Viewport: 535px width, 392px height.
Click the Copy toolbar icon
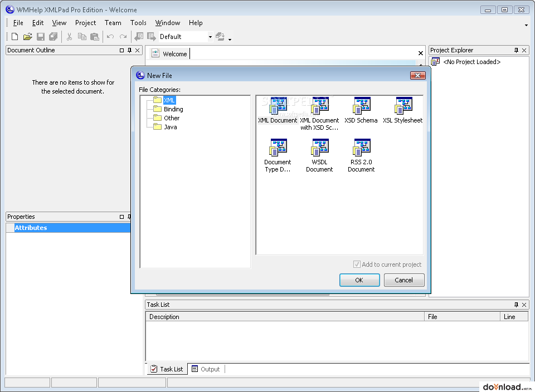point(82,37)
